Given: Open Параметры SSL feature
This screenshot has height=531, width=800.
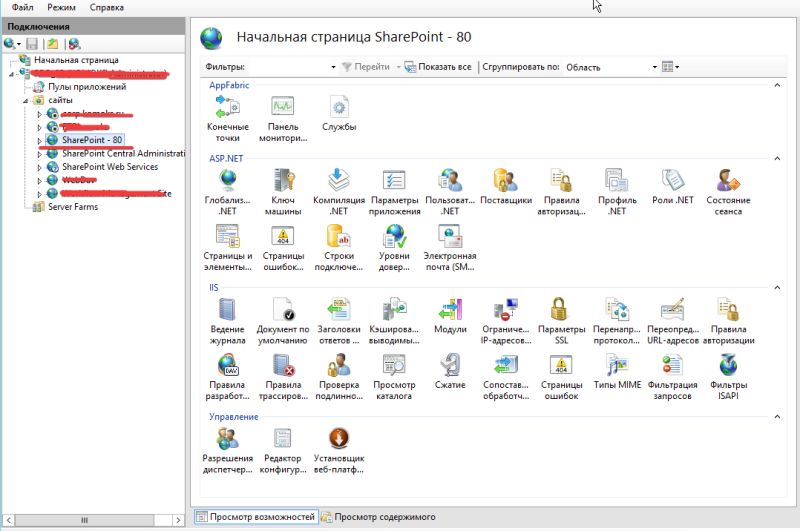Looking at the screenshot, I should 561,321.
